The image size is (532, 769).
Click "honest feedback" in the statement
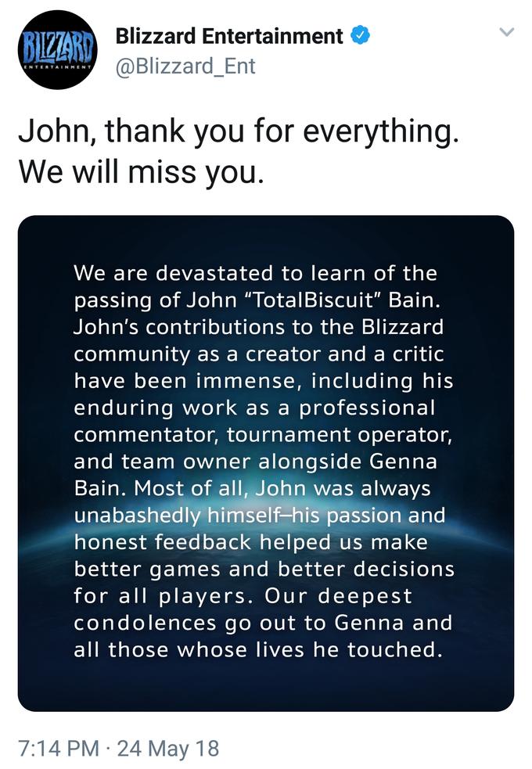point(164,542)
